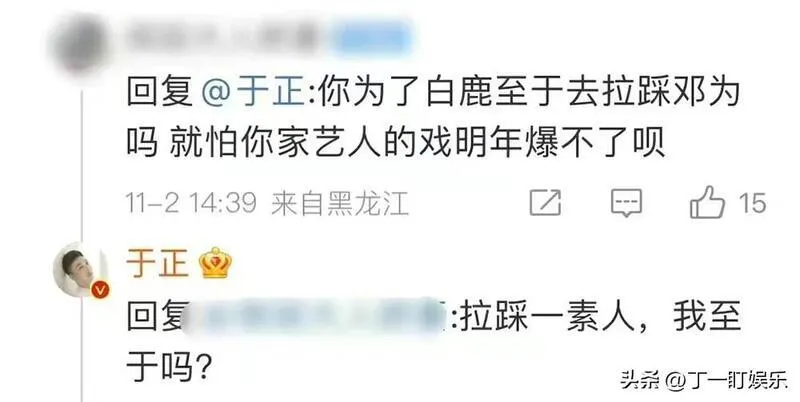
Task: Open replies via the speech bubble icon
Action: (x=626, y=203)
